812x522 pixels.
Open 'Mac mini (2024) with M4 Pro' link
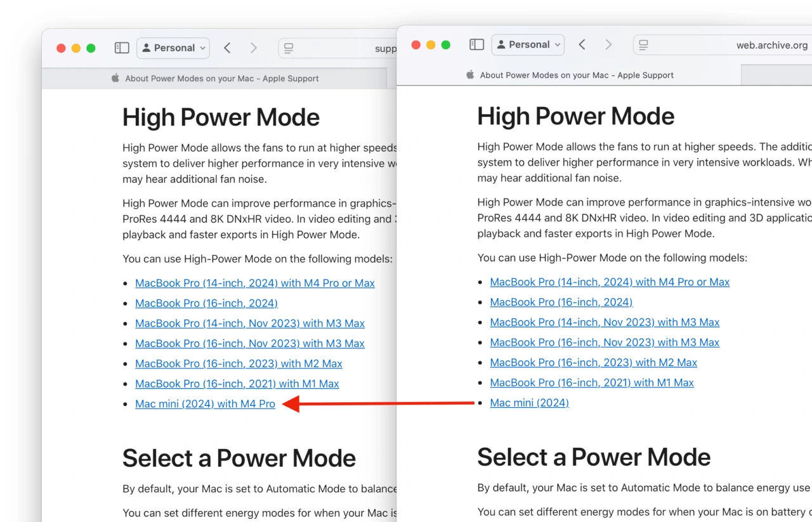point(205,404)
